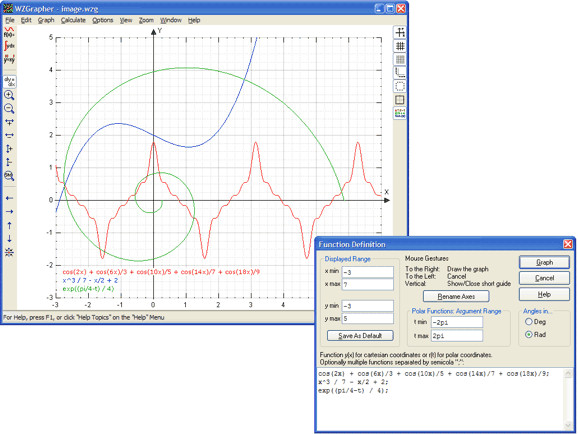This screenshot has height=434, width=578.
Task: Toggle the function legend display icon
Action: 400,113
